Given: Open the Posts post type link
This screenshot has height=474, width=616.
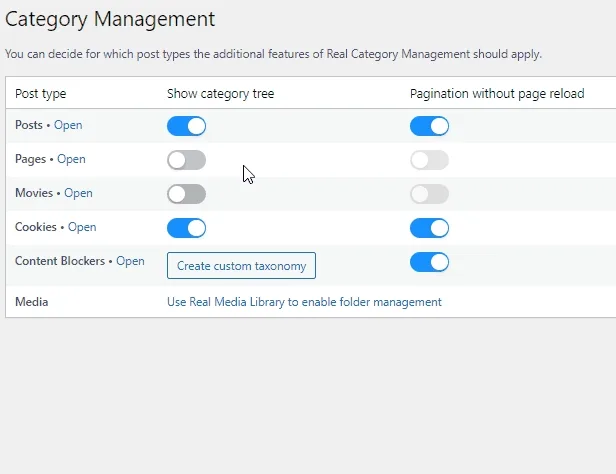Looking at the screenshot, I should (x=68, y=126).
